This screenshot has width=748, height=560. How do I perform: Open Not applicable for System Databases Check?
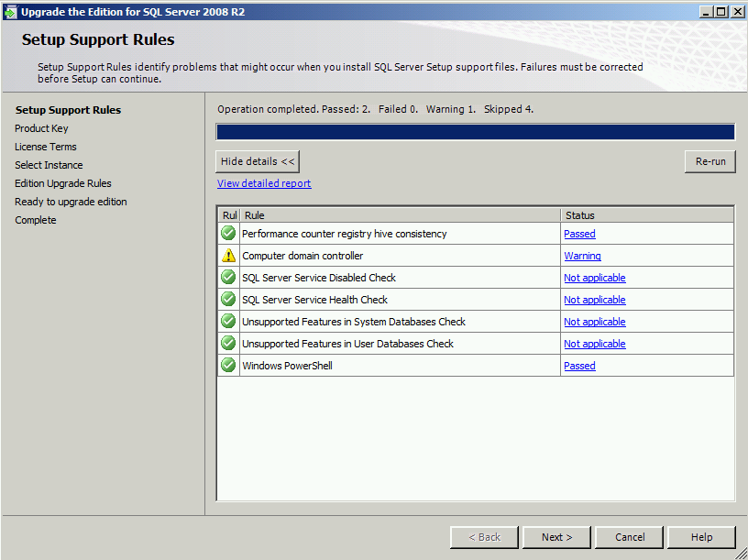tap(594, 322)
